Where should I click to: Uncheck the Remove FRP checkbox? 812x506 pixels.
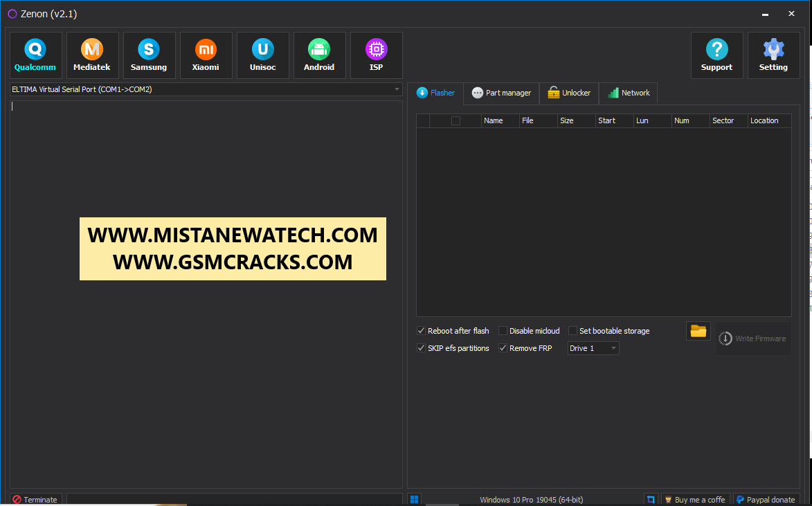coord(503,348)
